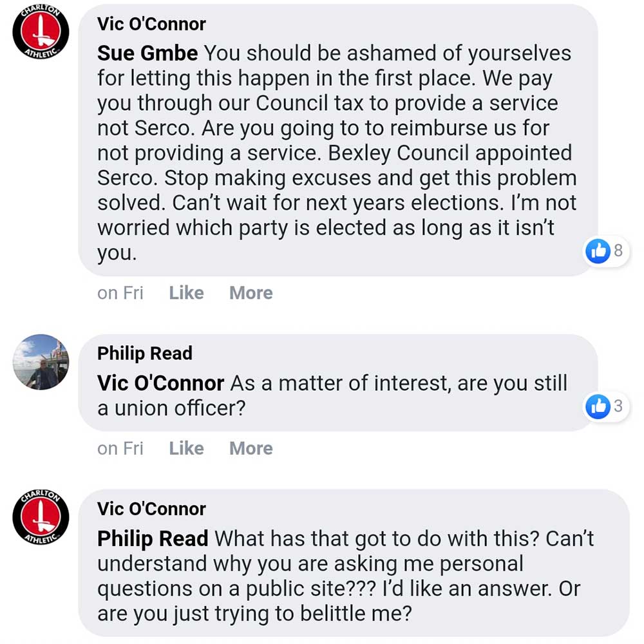Screen dimensions: 644x644
Task: View the 3 likes reaction thumbs-up icon
Action: [598, 406]
